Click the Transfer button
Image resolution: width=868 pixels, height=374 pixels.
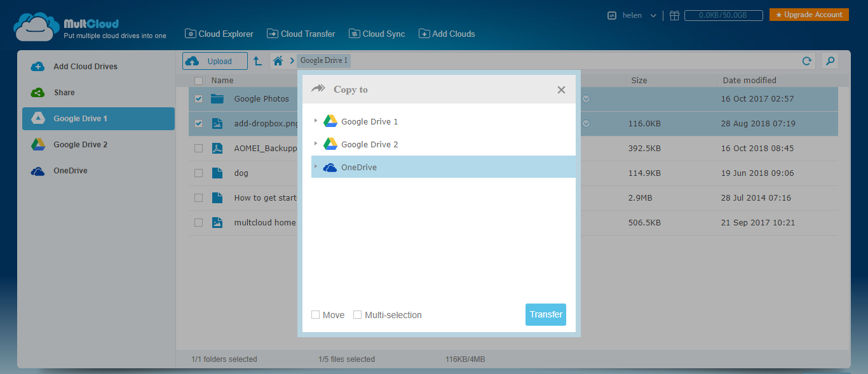coord(546,315)
